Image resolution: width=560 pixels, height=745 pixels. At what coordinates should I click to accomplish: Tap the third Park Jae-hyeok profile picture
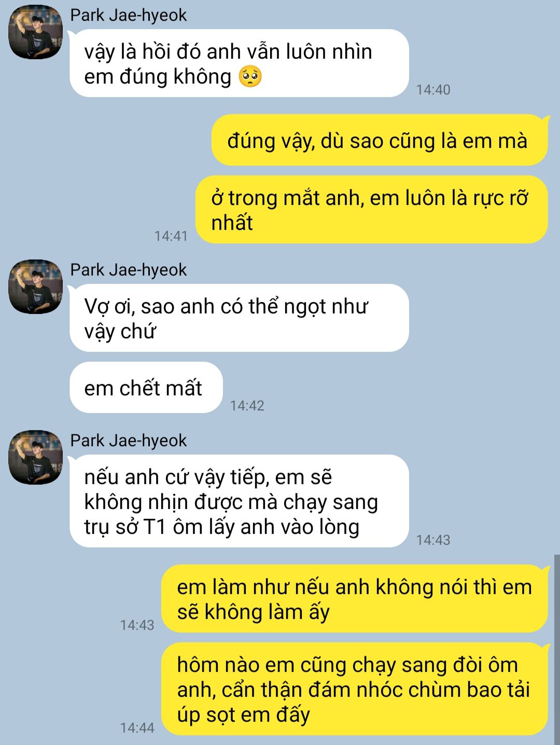coord(35,457)
